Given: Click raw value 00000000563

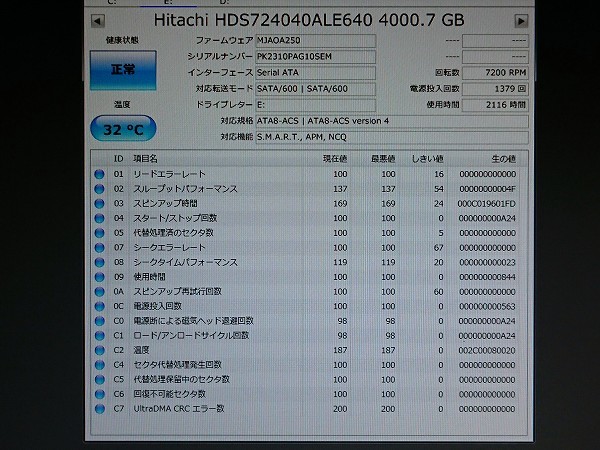Looking at the screenshot, I should (x=487, y=307).
